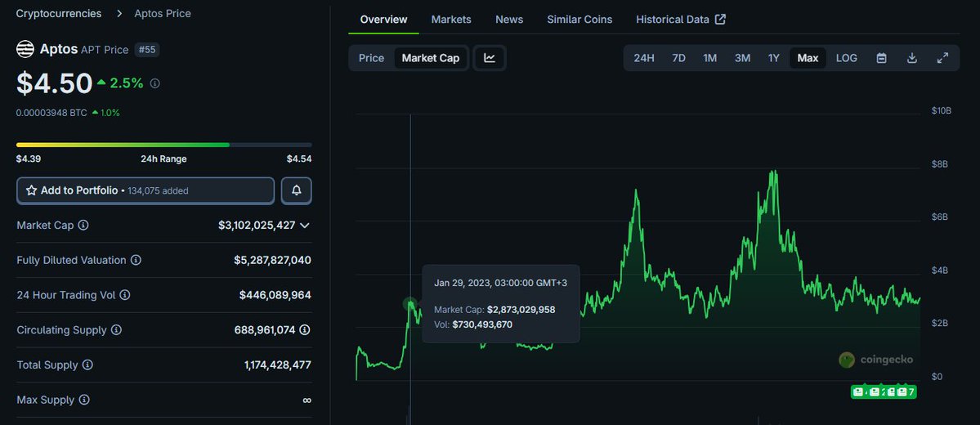Expand the Market Cap value dropdown chevron

click(x=304, y=225)
